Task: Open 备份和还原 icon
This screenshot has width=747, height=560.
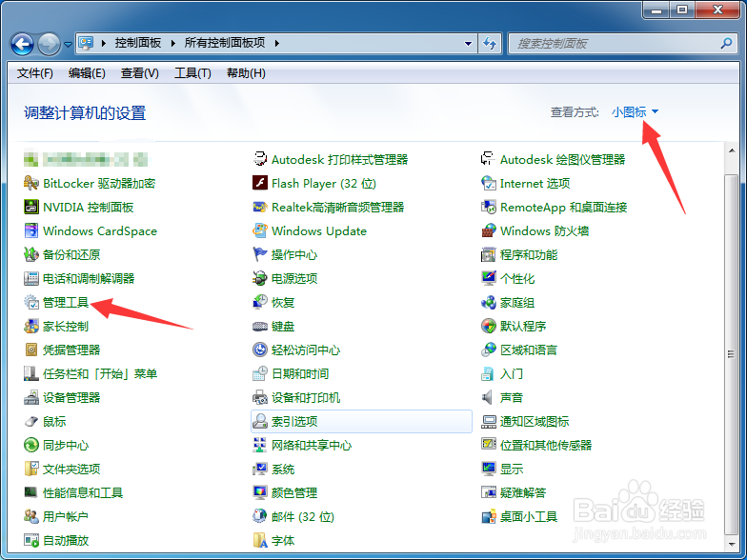Action: point(30,255)
